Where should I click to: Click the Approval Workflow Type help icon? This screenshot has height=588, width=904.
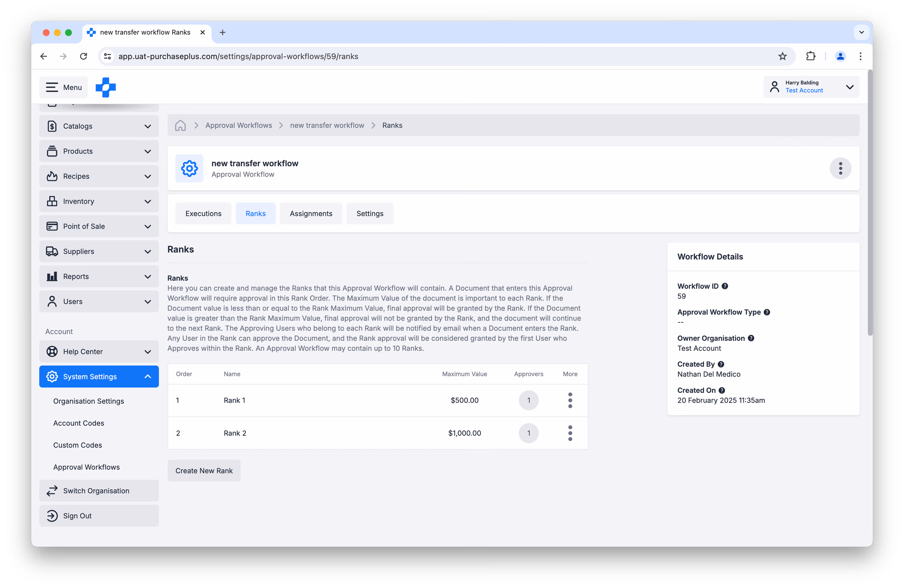[767, 312]
